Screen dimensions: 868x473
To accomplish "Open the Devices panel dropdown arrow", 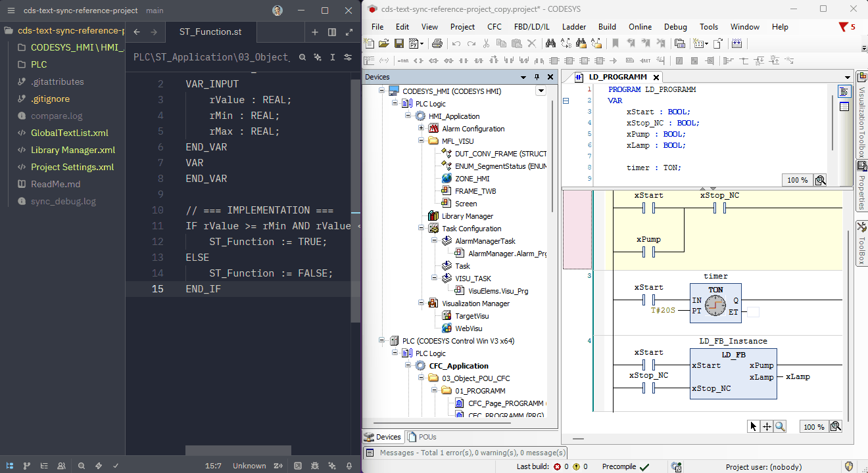I will tap(524, 77).
